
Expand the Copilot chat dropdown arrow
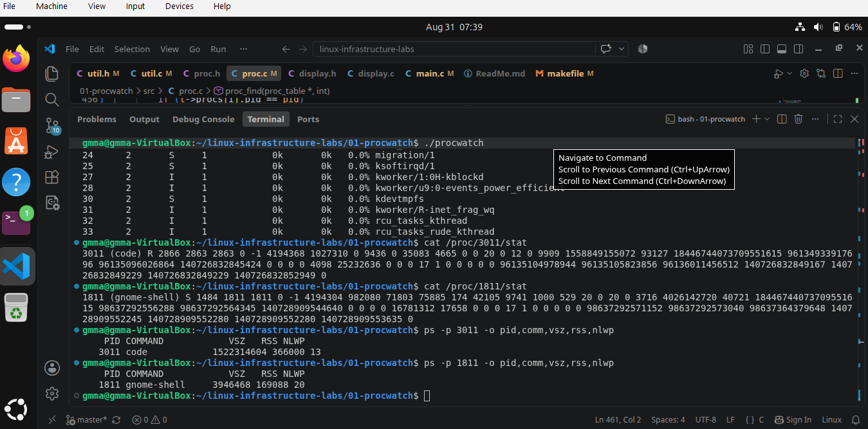tap(622, 49)
